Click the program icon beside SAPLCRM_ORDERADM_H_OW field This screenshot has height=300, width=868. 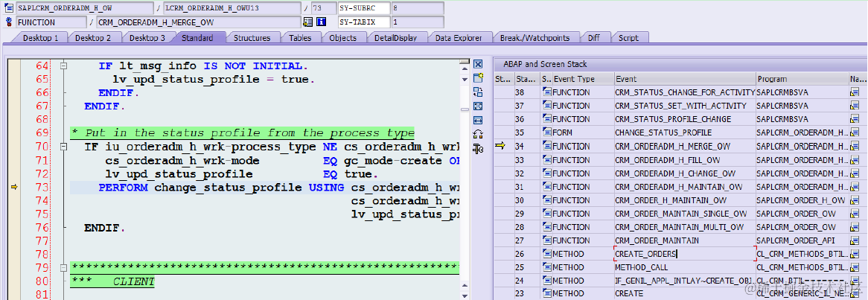9,8
